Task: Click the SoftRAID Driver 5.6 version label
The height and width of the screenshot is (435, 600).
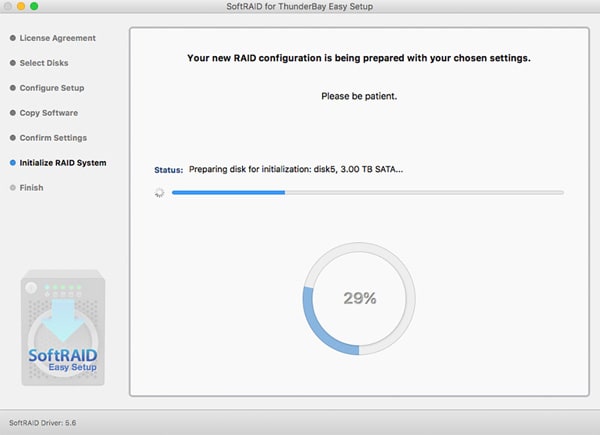Action: pyautogui.click(x=42, y=423)
